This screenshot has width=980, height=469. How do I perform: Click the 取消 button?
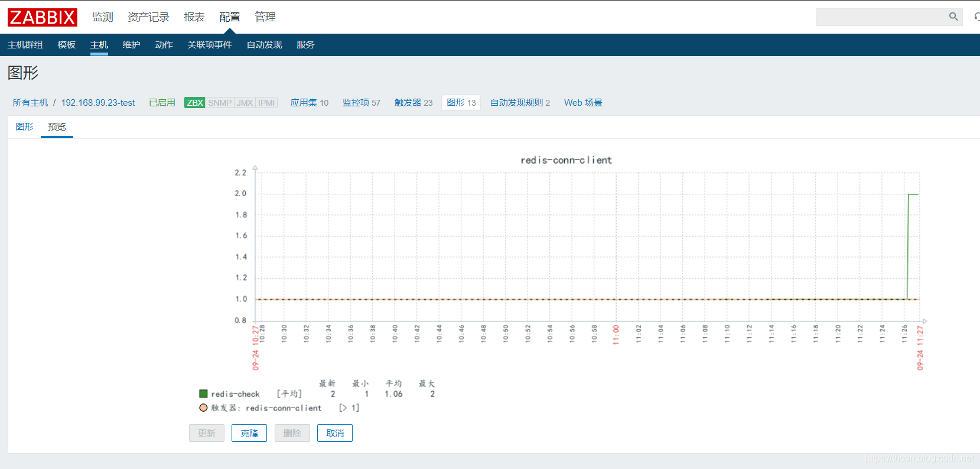[x=335, y=433]
